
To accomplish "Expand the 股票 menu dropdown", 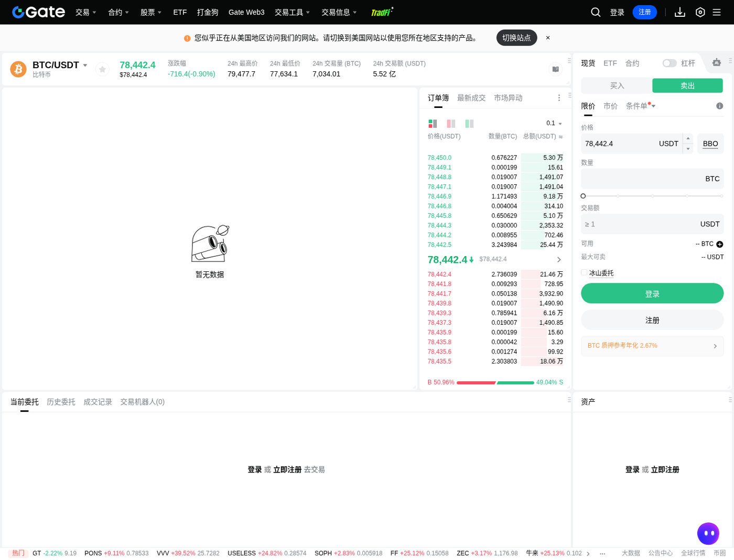I will [151, 12].
